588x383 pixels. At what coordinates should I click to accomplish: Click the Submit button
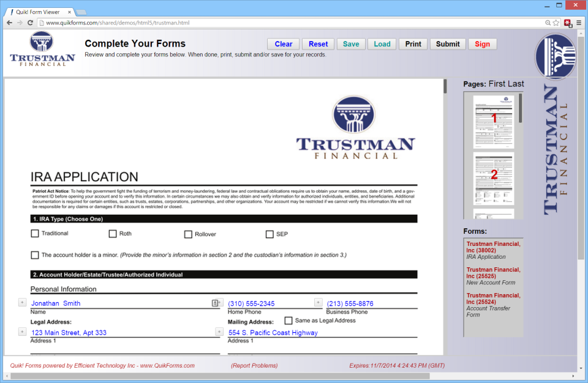pos(448,44)
